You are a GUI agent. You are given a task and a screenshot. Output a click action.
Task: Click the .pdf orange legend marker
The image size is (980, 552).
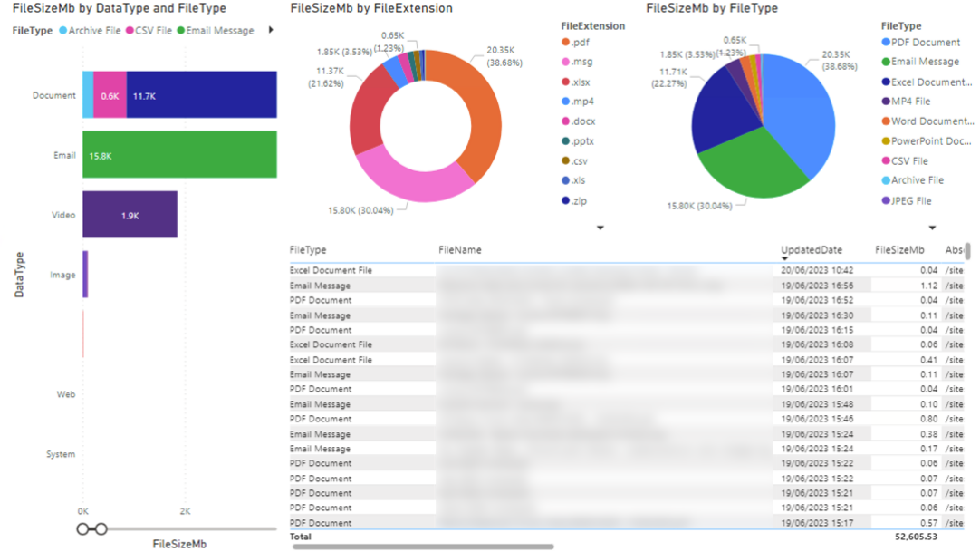pos(566,42)
